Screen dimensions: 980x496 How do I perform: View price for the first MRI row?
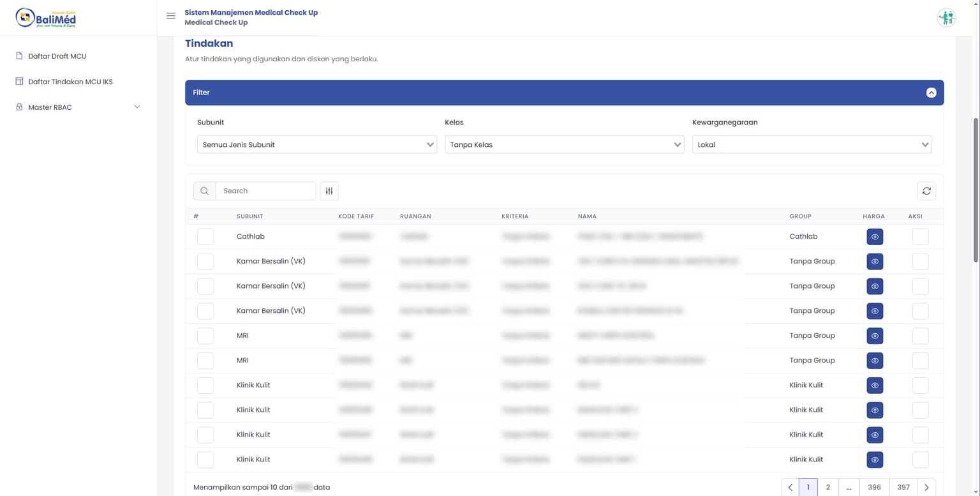(875, 336)
